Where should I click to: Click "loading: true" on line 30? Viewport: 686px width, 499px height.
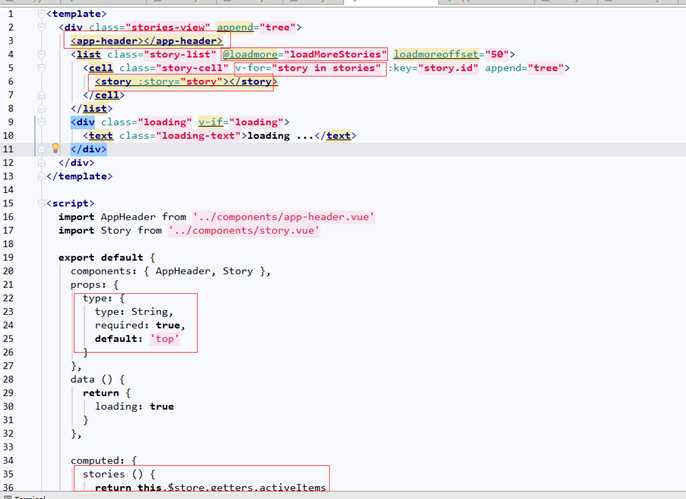134,407
